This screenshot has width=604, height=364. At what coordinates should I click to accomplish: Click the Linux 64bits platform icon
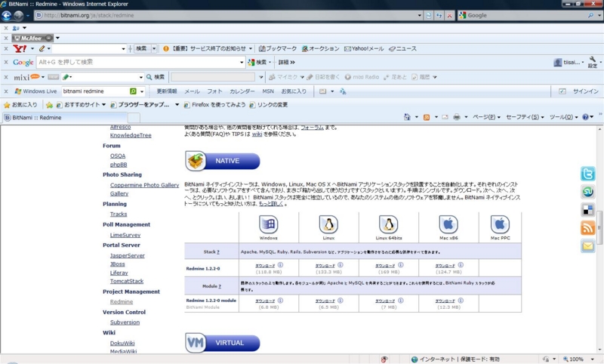pos(389,224)
